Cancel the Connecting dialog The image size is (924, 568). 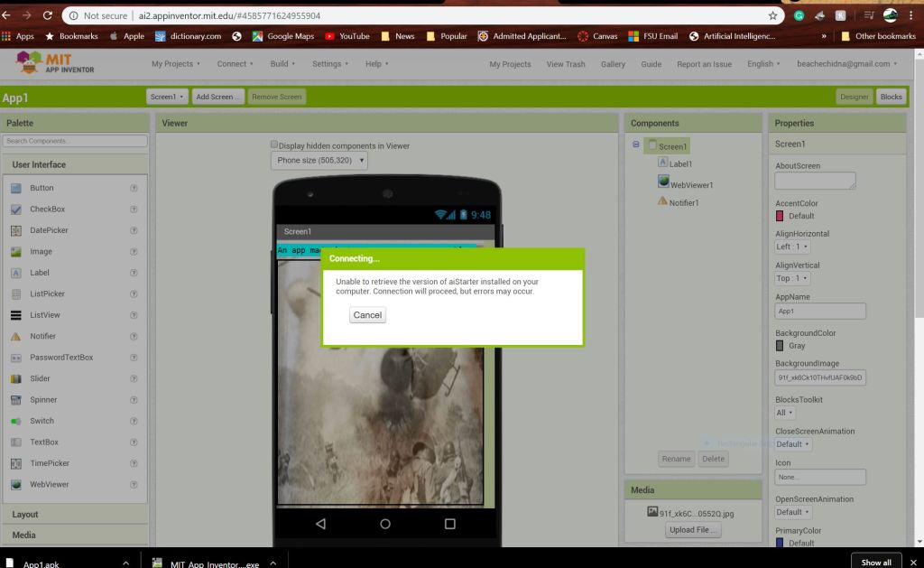coord(367,315)
